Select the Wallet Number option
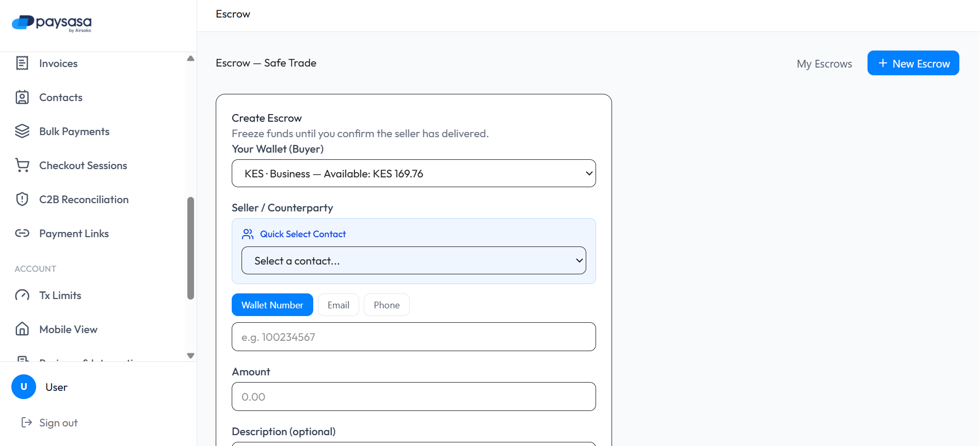Viewport: 980px width, 446px height. [272, 305]
